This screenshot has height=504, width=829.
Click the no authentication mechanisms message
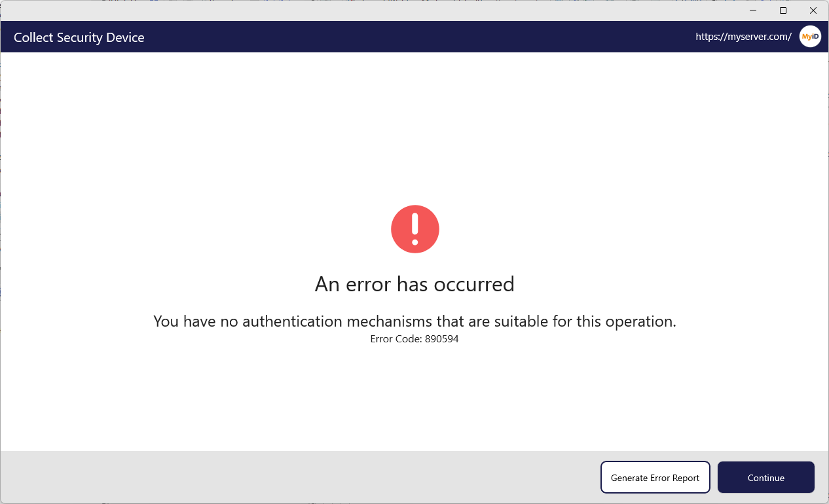coord(414,321)
